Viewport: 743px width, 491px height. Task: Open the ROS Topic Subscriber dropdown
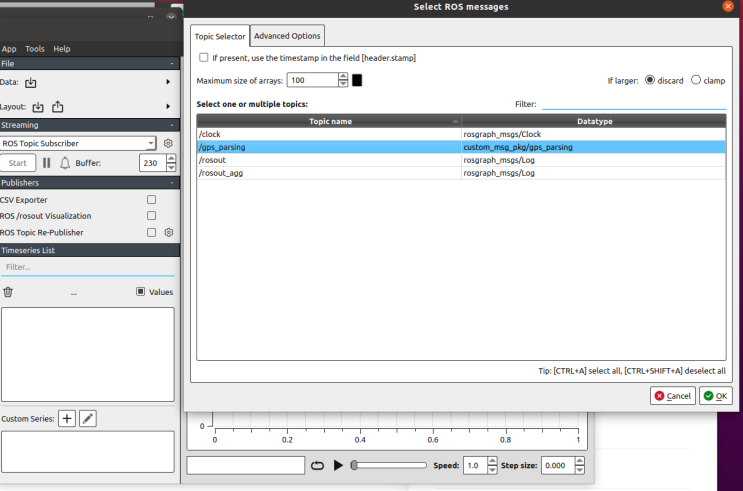point(78,143)
